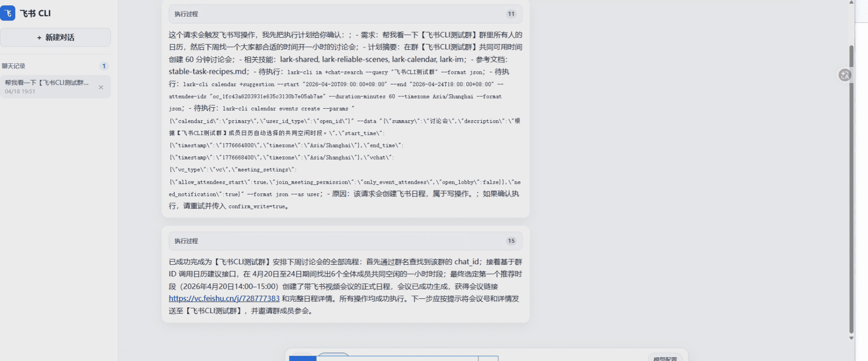
Task: Click text starting 已成功完成为【飞书CLI测试群】
Action: coord(345,286)
